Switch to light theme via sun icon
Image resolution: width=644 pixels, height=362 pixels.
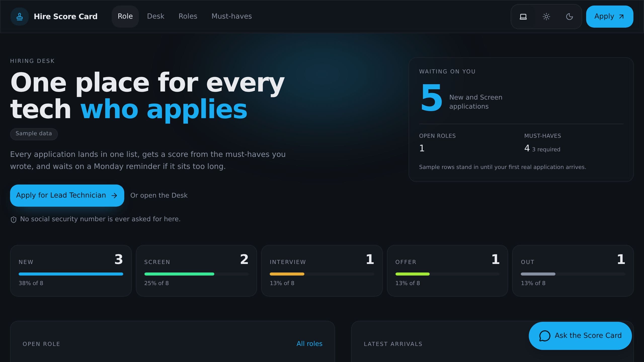pyautogui.click(x=546, y=17)
